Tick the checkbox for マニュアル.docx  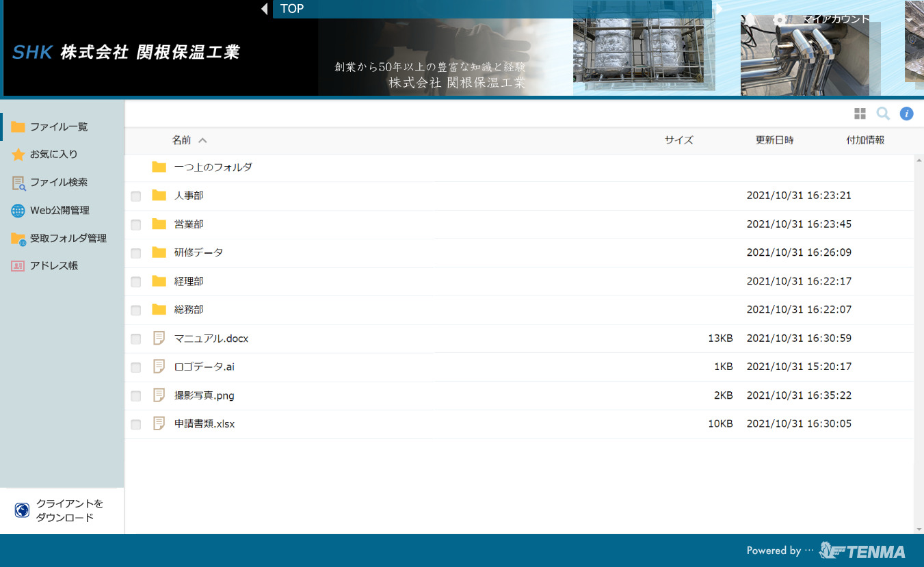136,339
